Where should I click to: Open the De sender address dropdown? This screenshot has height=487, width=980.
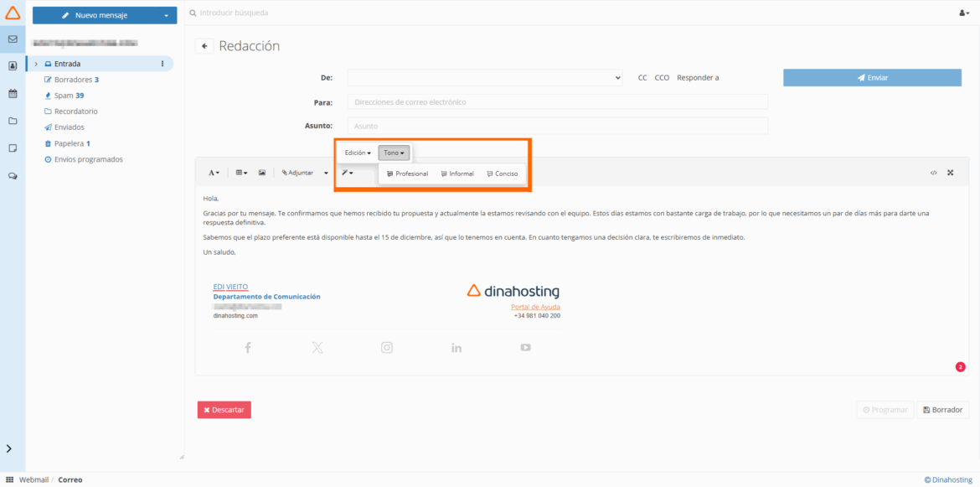[486, 77]
